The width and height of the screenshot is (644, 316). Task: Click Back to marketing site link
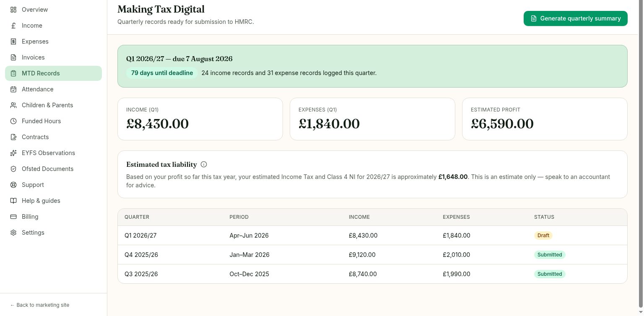[40, 305]
